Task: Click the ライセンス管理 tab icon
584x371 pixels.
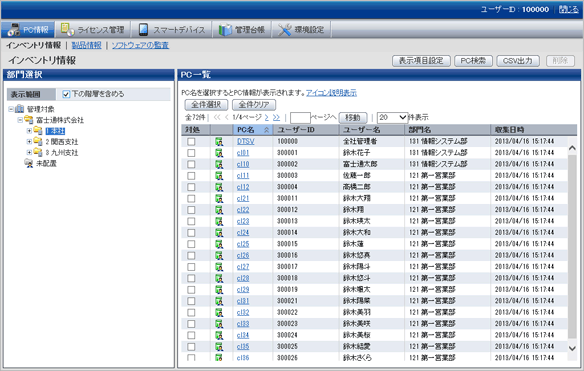Action: (67, 29)
